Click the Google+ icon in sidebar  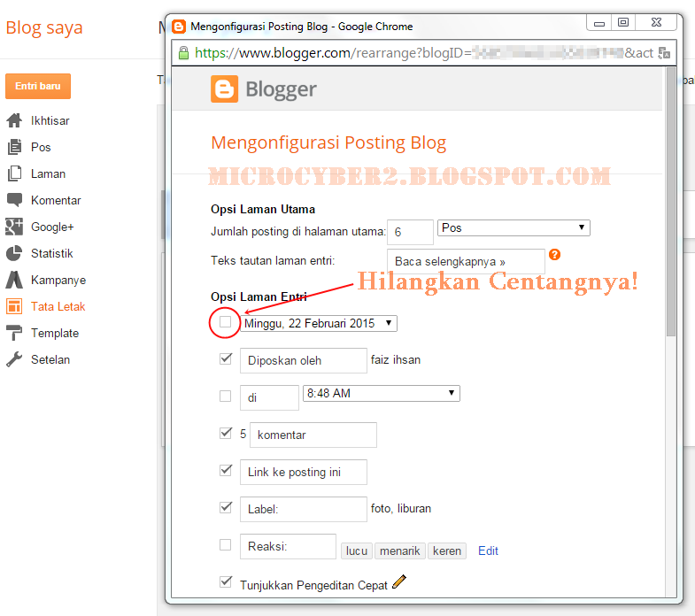click(x=14, y=227)
